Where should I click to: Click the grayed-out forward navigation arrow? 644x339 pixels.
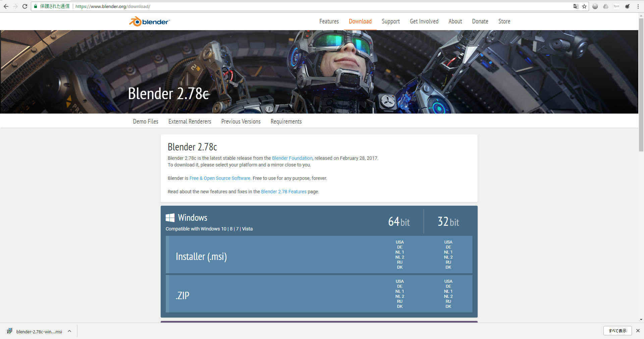point(15,6)
